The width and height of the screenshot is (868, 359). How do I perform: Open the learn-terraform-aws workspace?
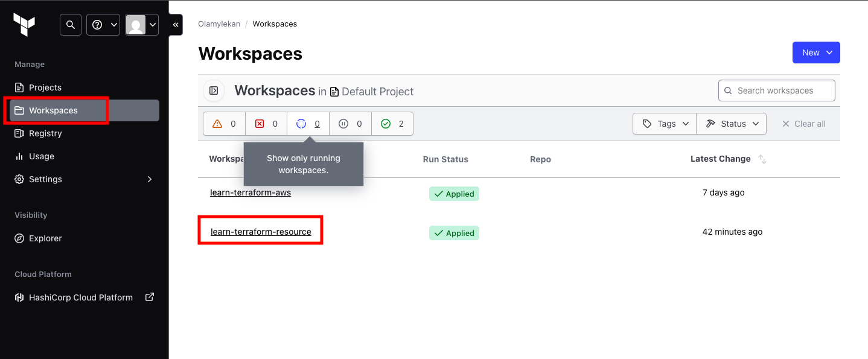click(251, 192)
